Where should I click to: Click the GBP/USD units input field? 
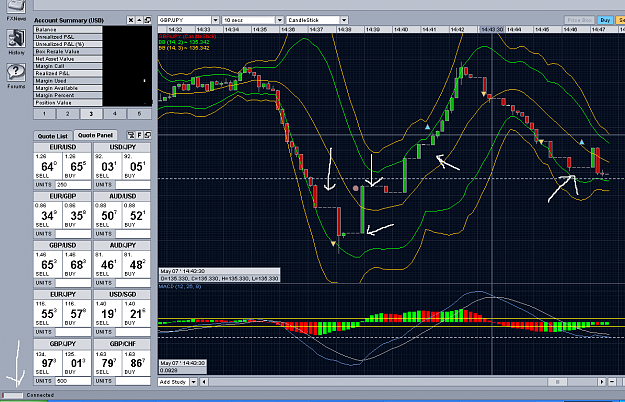pyautogui.click(x=73, y=283)
